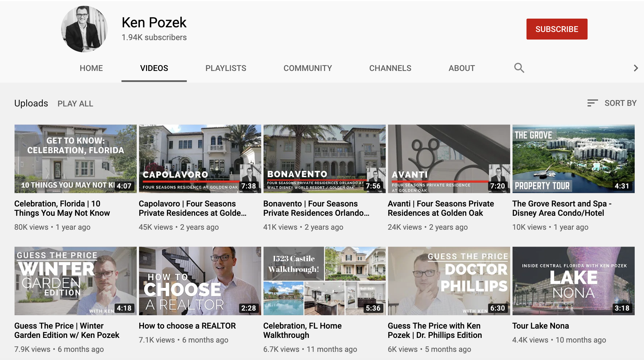
Task: Click the 4:18 duration badge
Action: point(124,308)
